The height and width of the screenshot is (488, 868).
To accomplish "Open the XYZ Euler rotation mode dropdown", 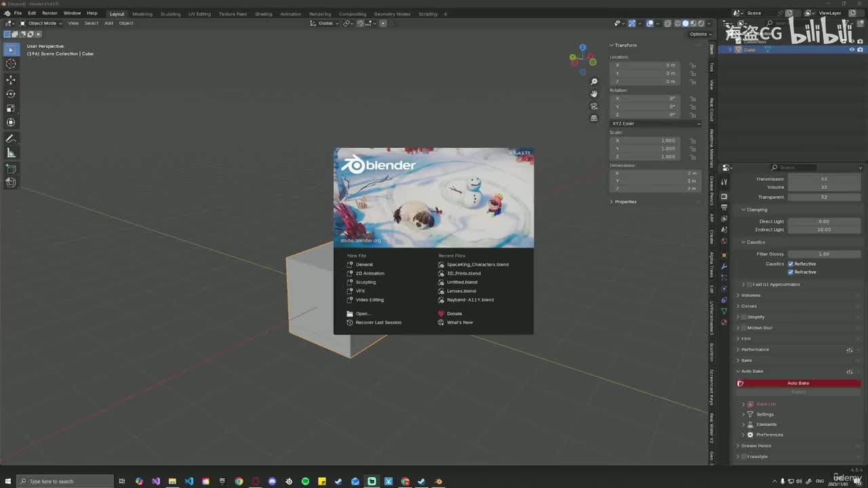I will click(656, 123).
